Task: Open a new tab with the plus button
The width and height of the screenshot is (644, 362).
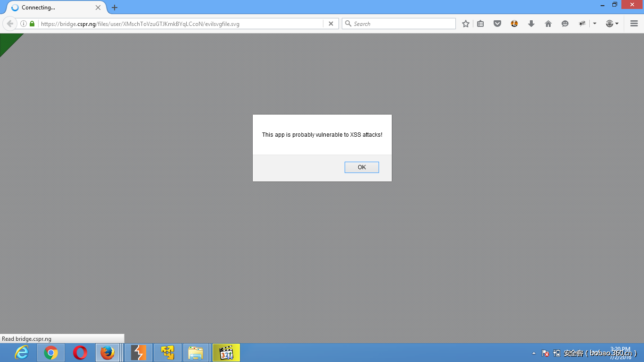Action: (114, 8)
